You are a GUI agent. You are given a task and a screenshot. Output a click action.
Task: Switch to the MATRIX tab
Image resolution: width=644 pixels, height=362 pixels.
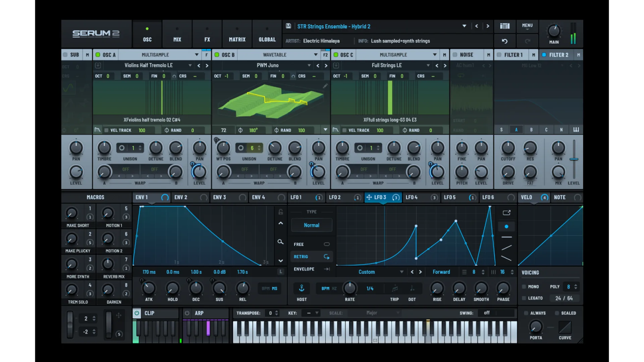click(237, 34)
